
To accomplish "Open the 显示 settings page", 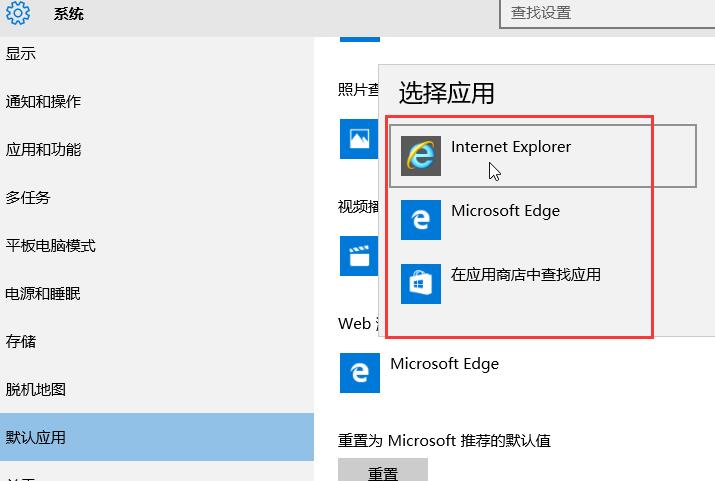I will [157, 53].
